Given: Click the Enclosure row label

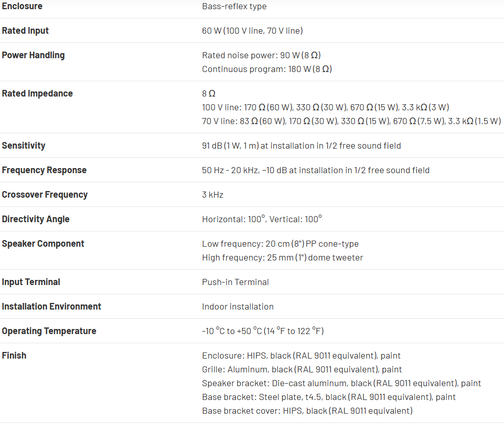Looking at the screenshot, I should 22,6.
